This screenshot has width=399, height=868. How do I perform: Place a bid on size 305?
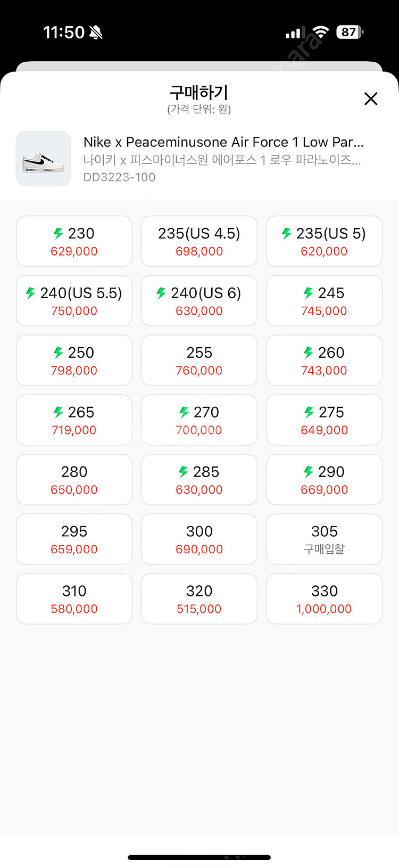pos(324,539)
